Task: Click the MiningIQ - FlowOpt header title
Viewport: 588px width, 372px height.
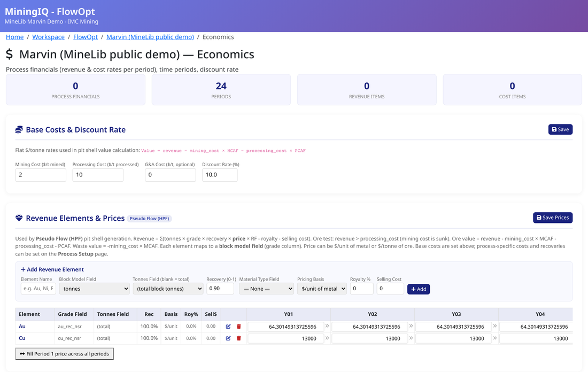Action: coord(50,12)
